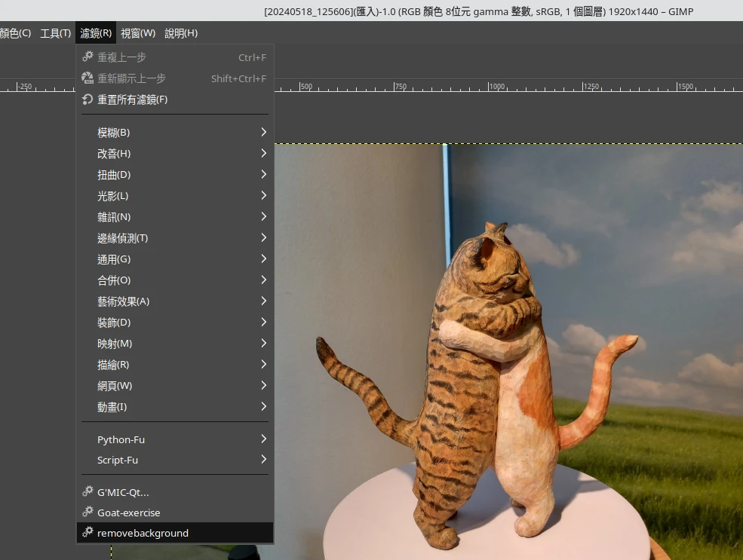
Task: Click the G'MIC-Qt plugin gear icon
Action: [88, 491]
